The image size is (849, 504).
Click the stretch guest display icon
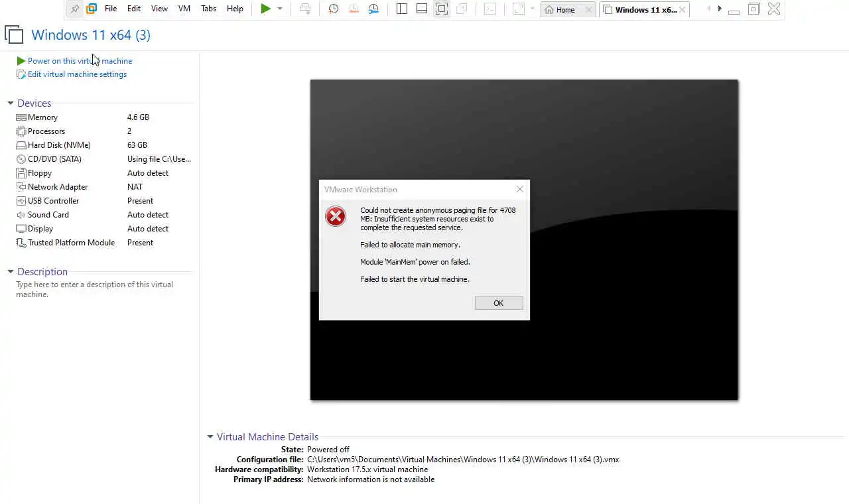[x=519, y=9]
